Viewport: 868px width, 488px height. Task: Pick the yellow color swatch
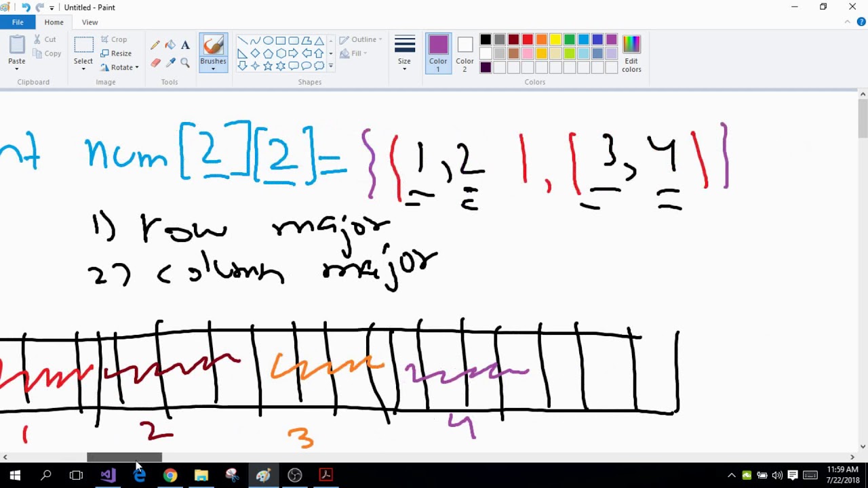555,40
